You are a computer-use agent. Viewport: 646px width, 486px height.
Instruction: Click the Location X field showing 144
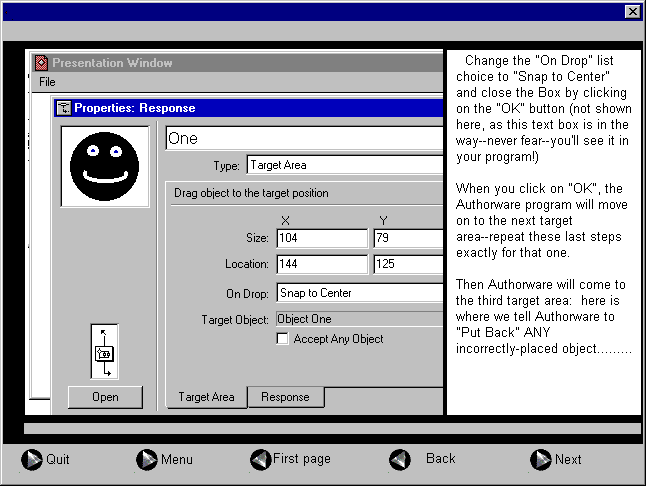pyautogui.click(x=322, y=264)
